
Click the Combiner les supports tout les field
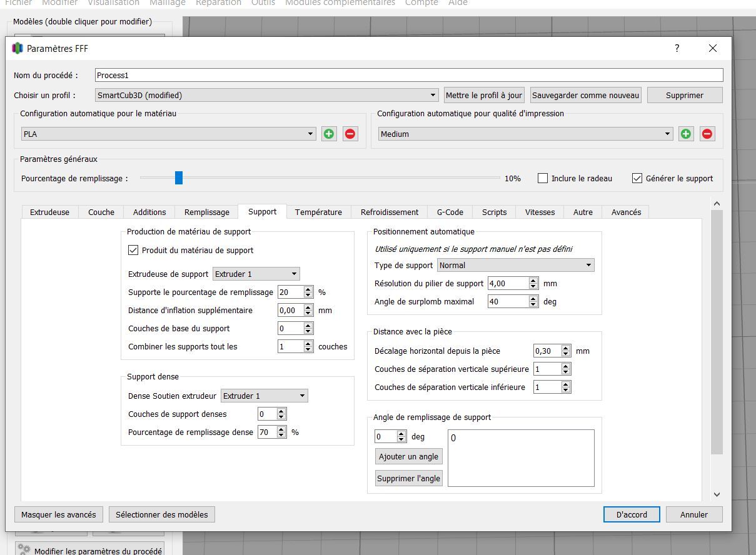pos(296,346)
